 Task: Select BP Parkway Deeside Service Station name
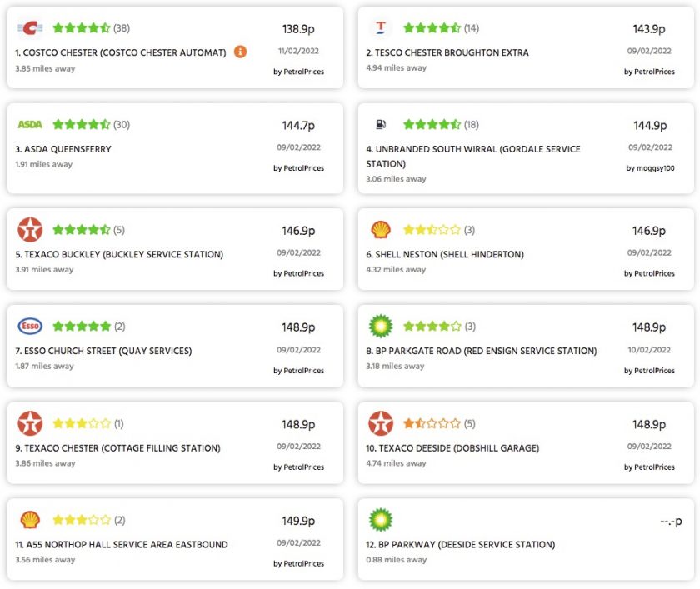coord(461,544)
